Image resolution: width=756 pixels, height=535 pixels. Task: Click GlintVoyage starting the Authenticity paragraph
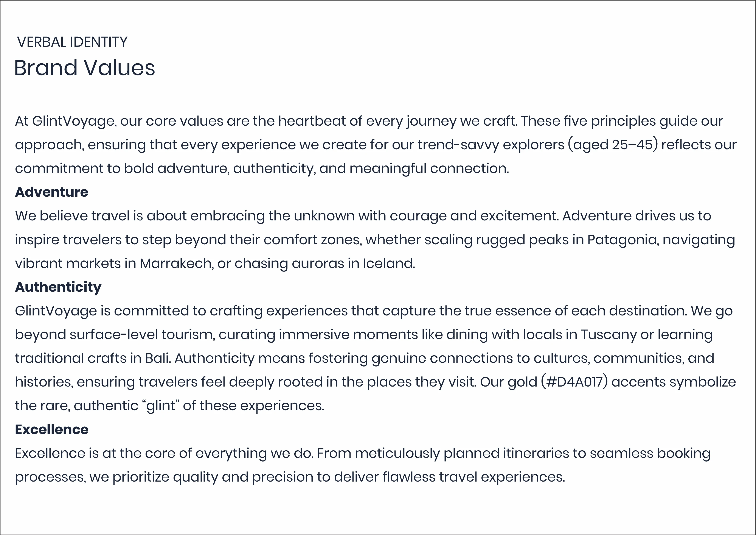click(x=56, y=311)
